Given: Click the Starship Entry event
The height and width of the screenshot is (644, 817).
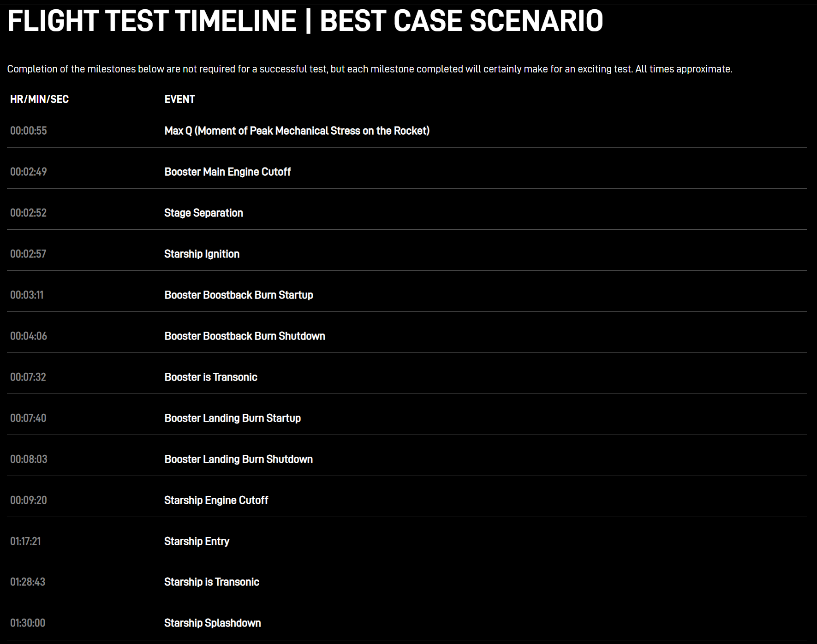Looking at the screenshot, I should [197, 541].
